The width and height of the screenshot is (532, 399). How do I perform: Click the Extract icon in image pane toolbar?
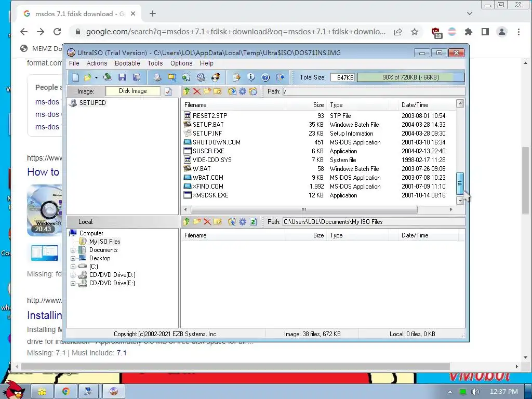[x=232, y=91]
